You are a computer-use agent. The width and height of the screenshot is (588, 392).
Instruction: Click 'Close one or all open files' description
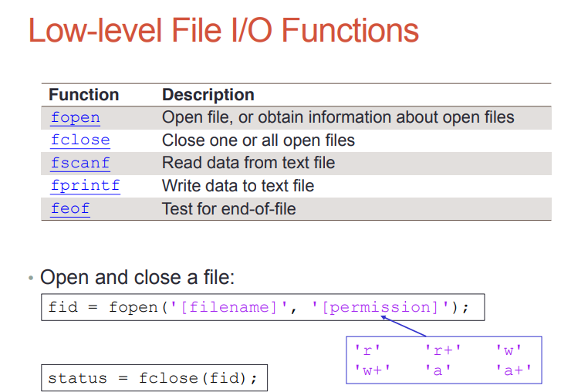(259, 140)
